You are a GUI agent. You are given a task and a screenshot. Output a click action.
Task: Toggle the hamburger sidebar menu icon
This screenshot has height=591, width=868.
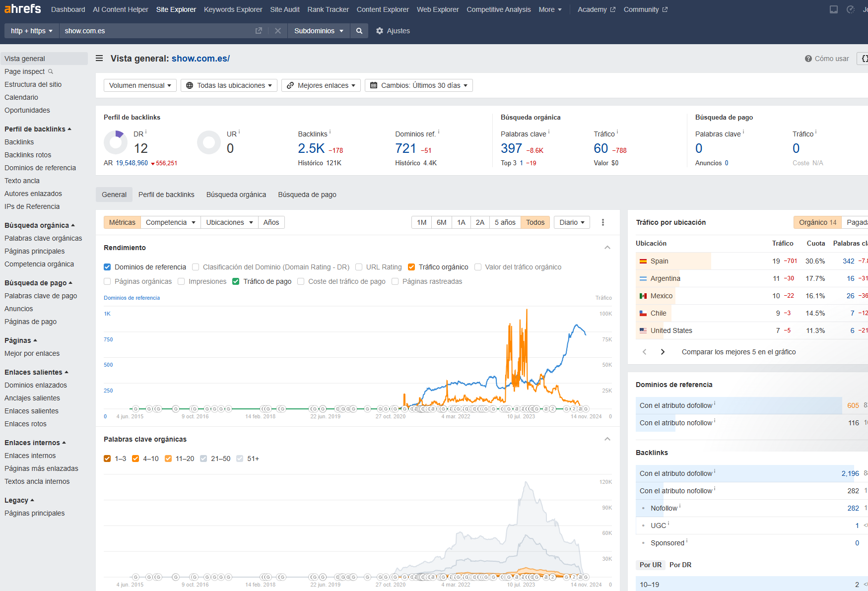[99, 59]
